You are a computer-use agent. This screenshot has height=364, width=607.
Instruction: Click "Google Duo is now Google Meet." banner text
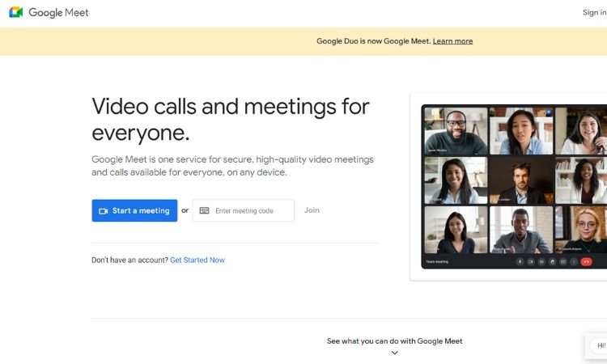(x=374, y=41)
